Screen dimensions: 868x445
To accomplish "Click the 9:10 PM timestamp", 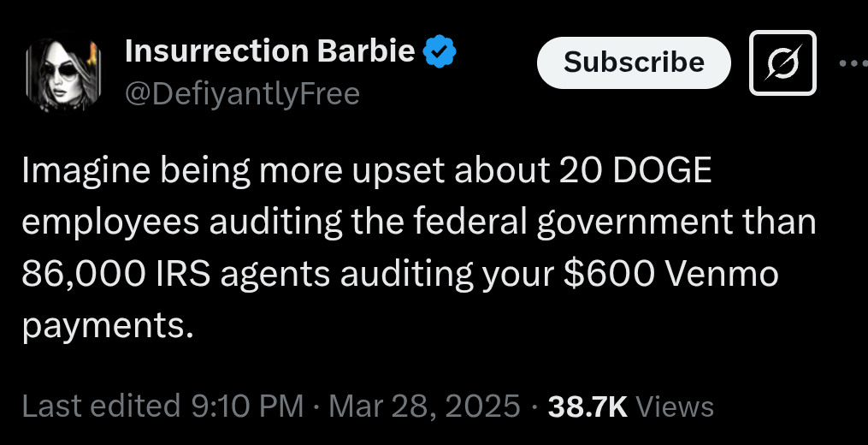I will click(x=246, y=406).
